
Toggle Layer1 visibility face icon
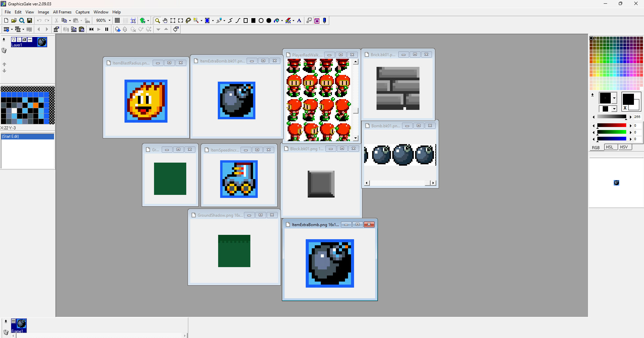(x=14, y=40)
